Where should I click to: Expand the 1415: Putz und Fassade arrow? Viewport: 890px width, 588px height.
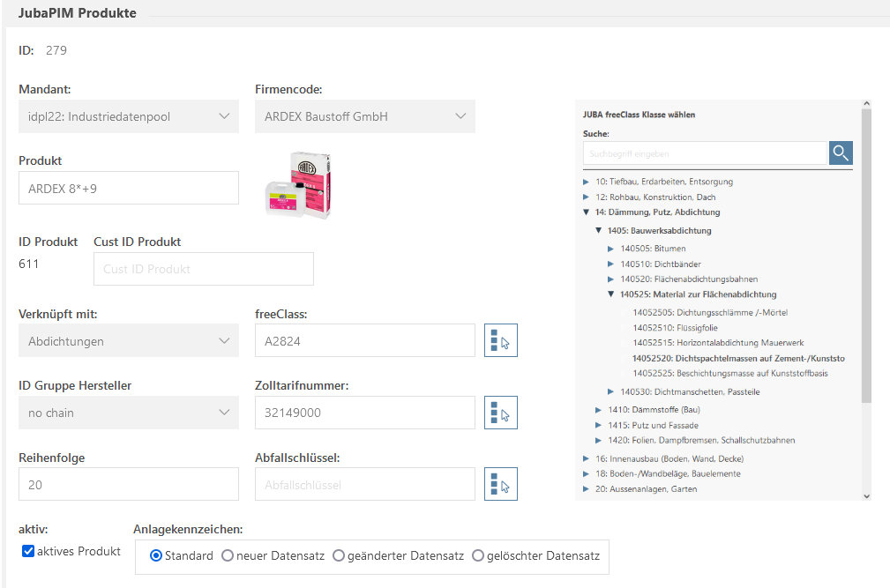click(x=598, y=425)
